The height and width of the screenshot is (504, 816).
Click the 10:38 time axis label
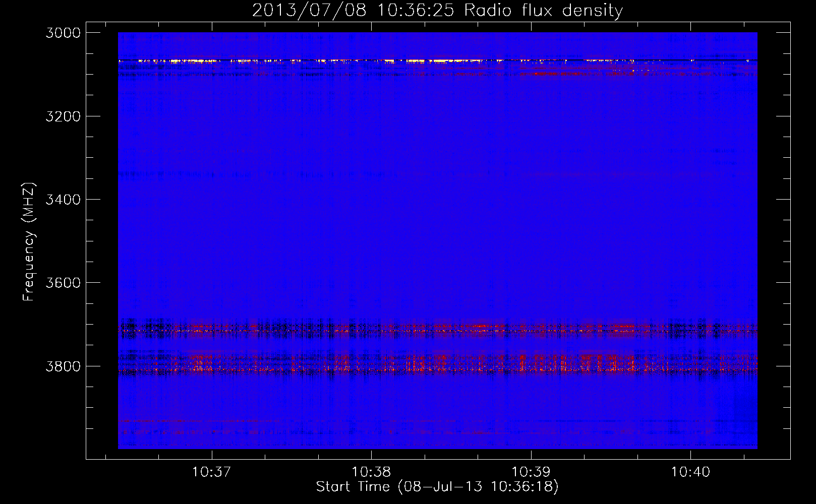(x=371, y=472)
